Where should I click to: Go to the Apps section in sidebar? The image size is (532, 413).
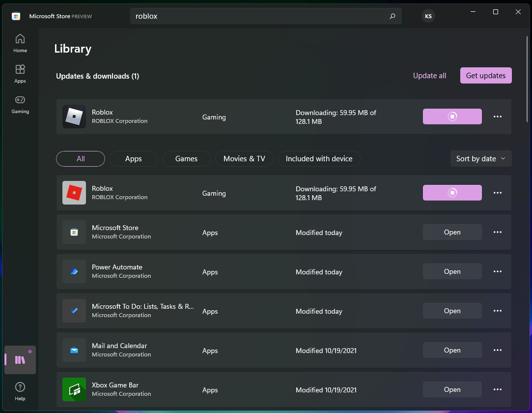click(20, 74)
